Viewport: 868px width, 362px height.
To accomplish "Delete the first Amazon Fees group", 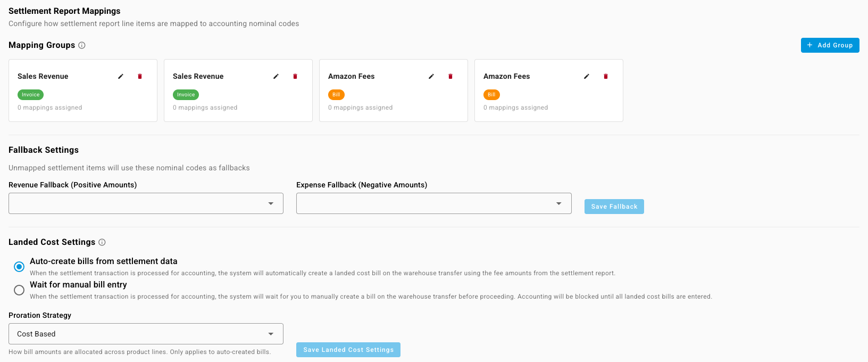I will coord(450,77).
